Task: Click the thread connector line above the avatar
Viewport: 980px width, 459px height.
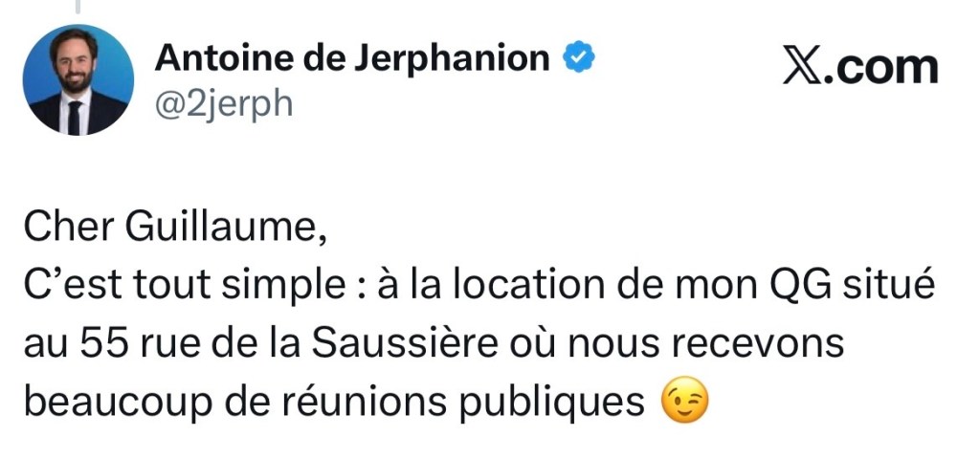Action: tap(78, 6)
